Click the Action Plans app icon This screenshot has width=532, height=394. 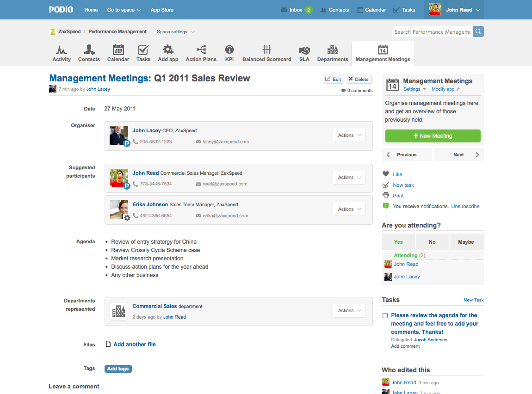pos(201,50)
